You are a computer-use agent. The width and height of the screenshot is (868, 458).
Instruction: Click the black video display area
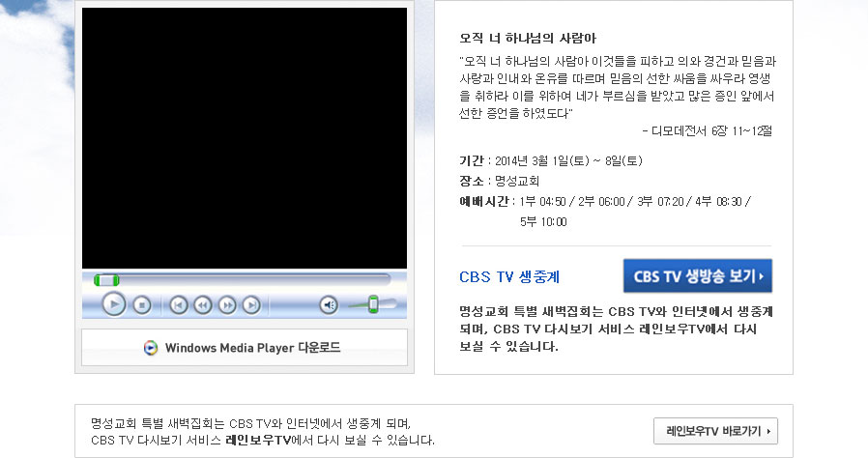[x=245, y=138]
